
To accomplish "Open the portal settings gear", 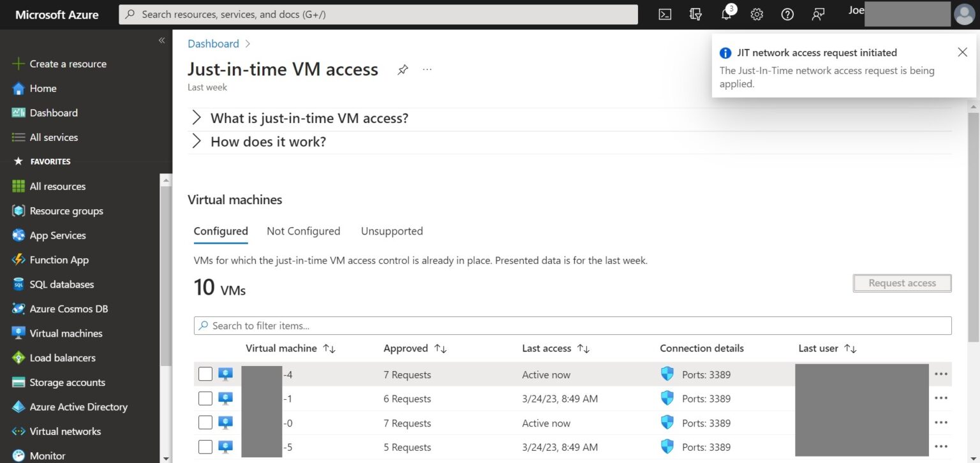I will (757, 14).
